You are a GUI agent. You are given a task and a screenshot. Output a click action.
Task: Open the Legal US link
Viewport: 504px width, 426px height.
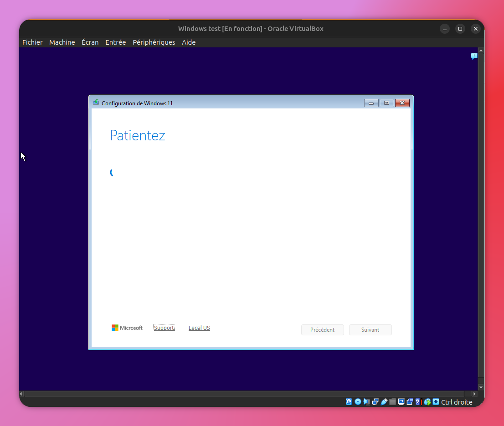coord(199,328)
